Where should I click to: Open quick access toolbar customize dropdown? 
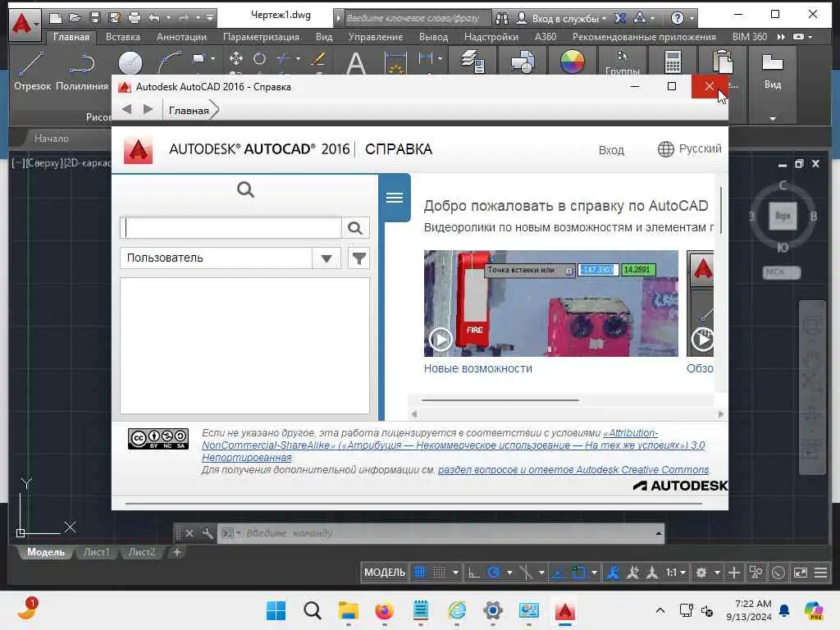(210, 18)
